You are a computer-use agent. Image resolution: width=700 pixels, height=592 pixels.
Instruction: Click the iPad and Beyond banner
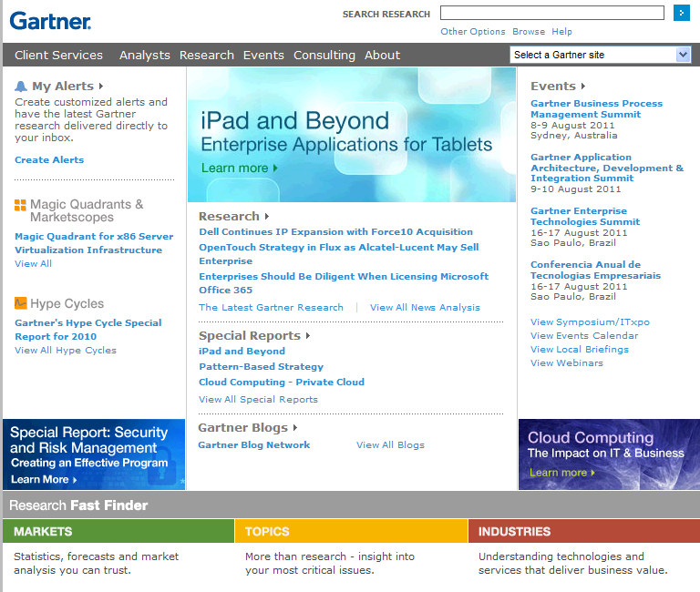(351, 135)
